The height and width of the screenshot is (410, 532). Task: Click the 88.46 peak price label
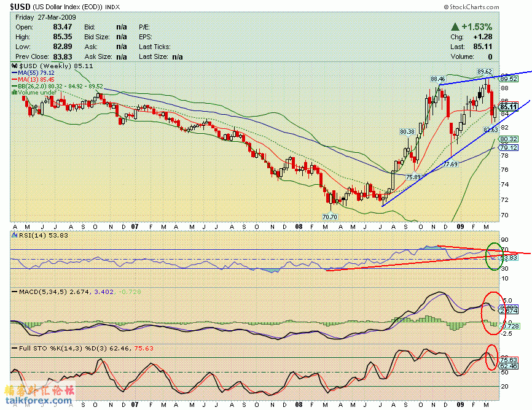click(438, 79)
